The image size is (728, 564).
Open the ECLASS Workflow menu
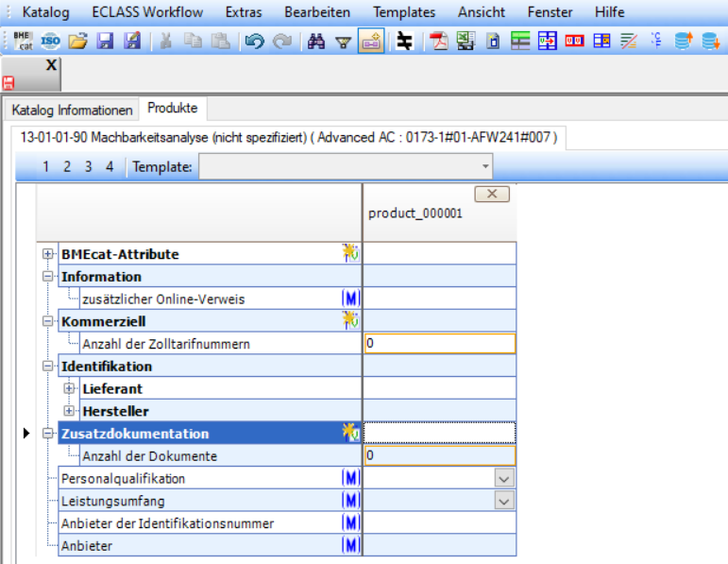point(147,12)
